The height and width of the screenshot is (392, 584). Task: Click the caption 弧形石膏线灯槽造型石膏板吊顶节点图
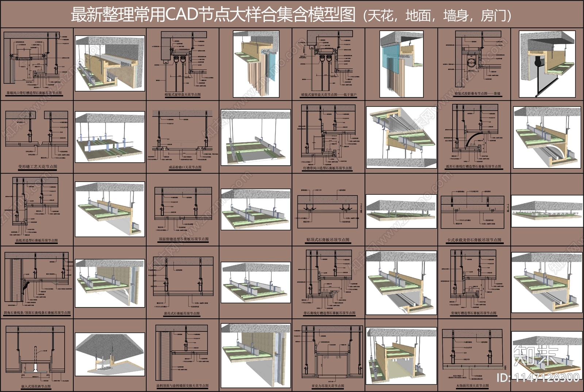tap(473, 167)
